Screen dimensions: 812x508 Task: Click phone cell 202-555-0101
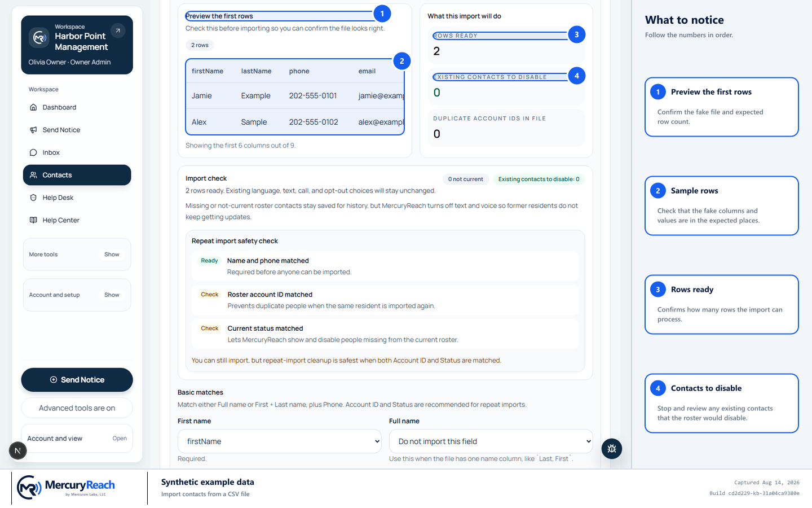click(313, 96)
